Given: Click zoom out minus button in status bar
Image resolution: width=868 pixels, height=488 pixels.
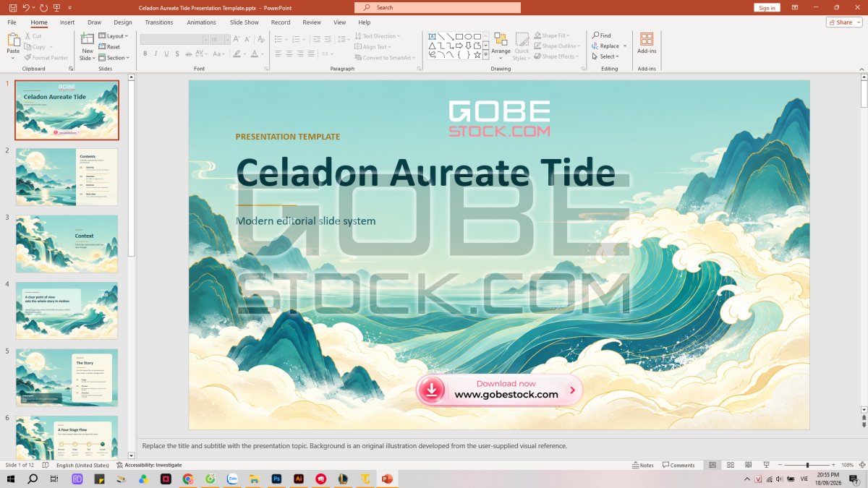Looking at the screenshot, I should (779, 465).
